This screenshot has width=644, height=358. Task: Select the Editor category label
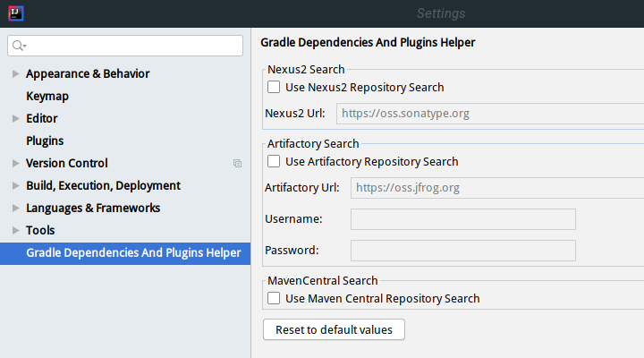41,119
